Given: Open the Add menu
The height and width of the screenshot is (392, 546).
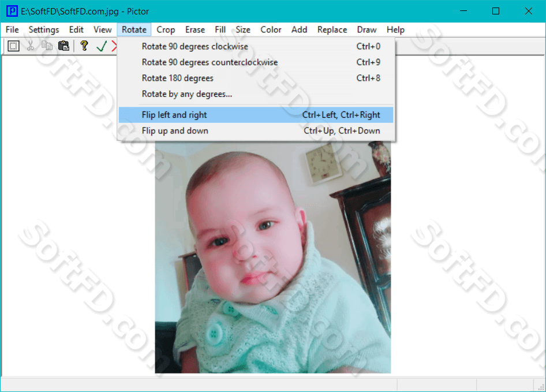Looking at the screenshot, I should tap(299, 29).
